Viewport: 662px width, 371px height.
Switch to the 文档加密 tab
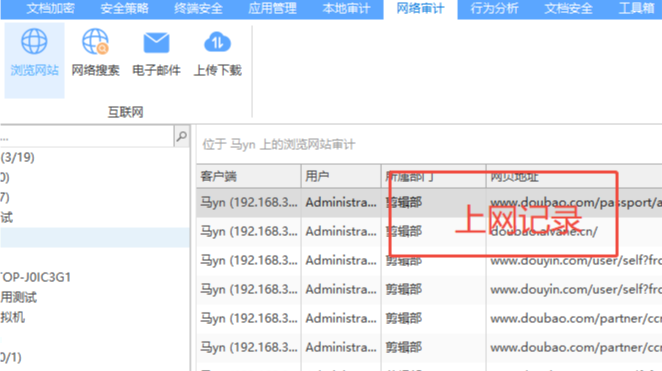50,8
